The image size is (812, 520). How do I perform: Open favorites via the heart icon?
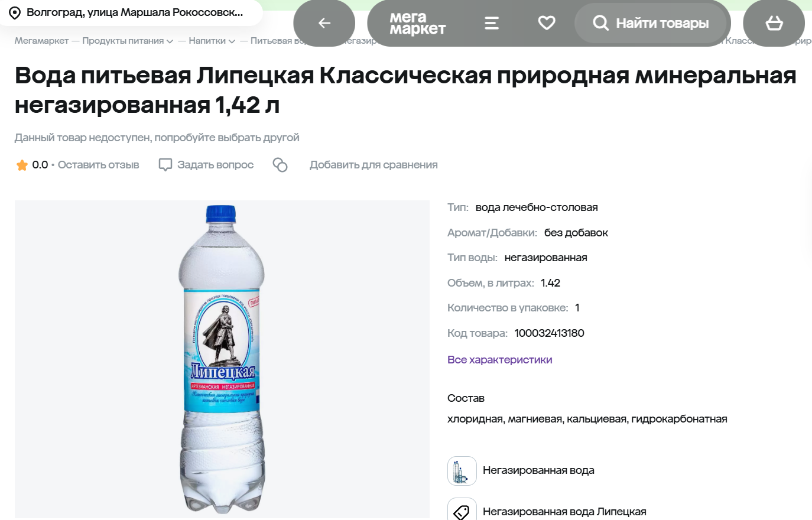pyautogui.click(x=547, y=23)
